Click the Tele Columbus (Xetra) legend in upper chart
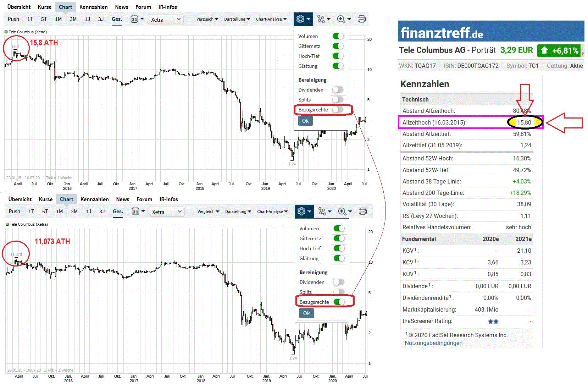 pos(26,32)
